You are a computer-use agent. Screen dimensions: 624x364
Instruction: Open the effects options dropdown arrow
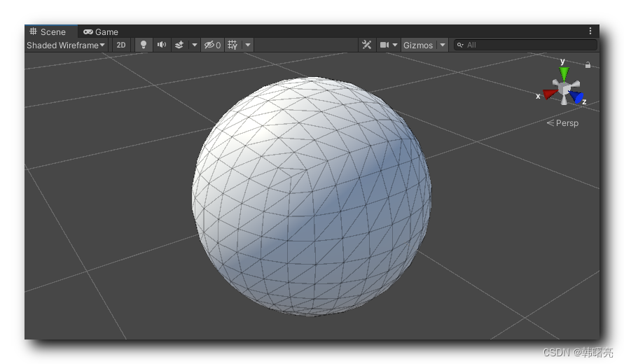coord(195,45)
